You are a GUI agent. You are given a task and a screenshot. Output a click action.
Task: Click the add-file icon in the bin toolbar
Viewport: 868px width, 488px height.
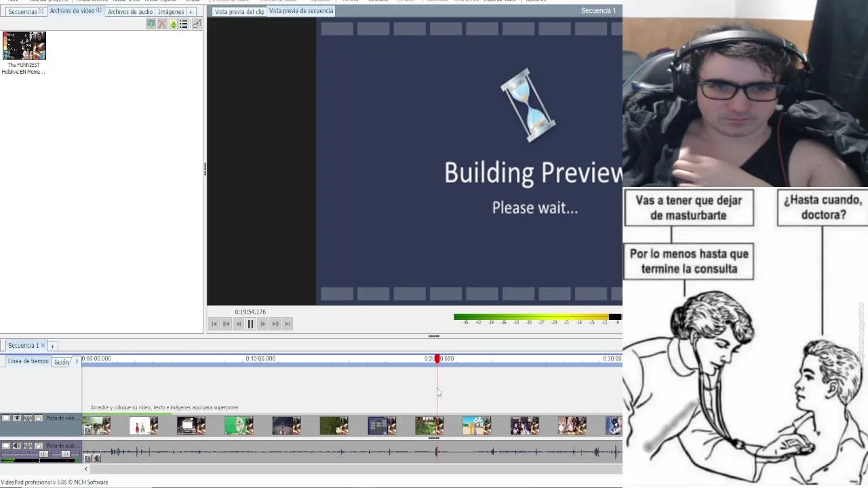pyautogui.click(x=172, y=24)
